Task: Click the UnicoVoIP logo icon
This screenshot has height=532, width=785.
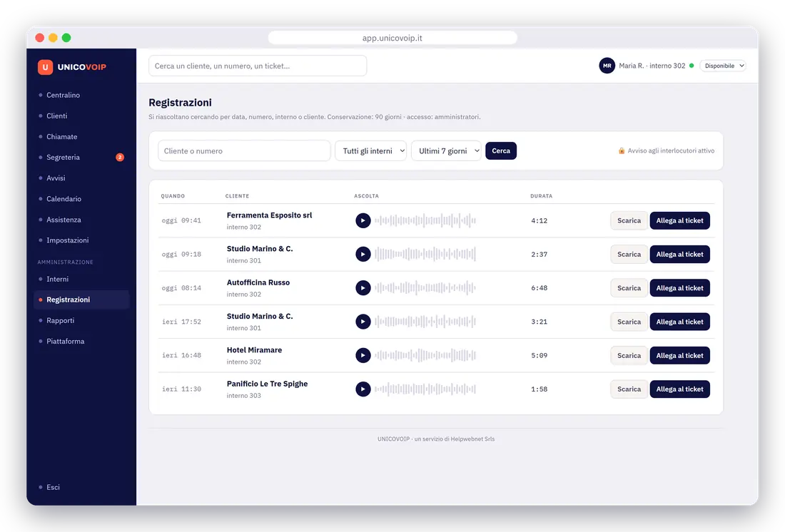Action: click(x=45, y=67)
